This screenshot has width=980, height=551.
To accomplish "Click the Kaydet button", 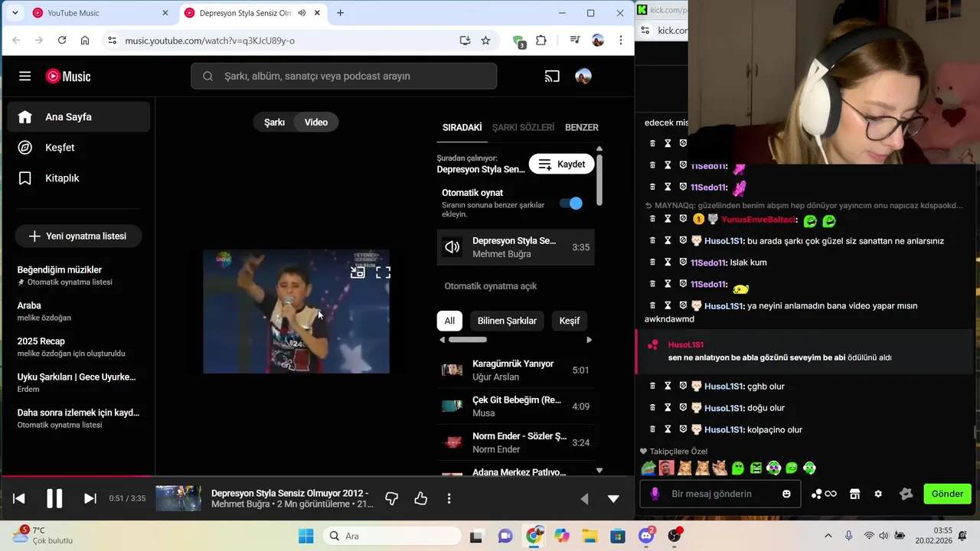I will 561,165.
